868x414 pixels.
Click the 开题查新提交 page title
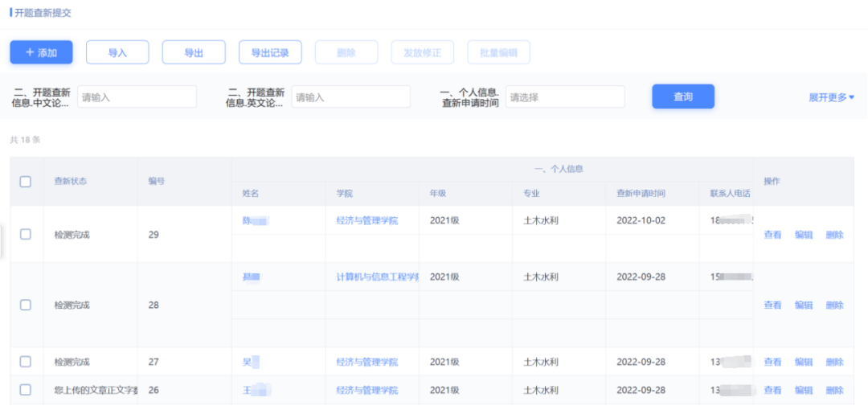[43, 13]
